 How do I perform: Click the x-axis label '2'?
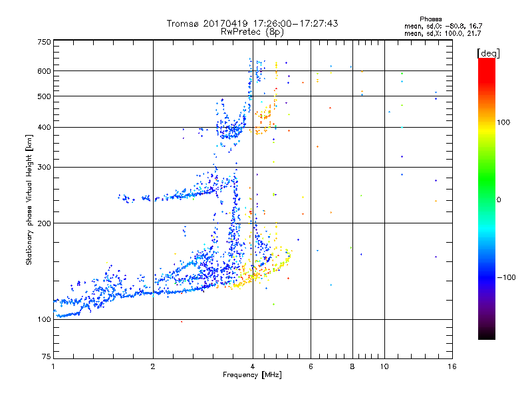pos(153,366)
